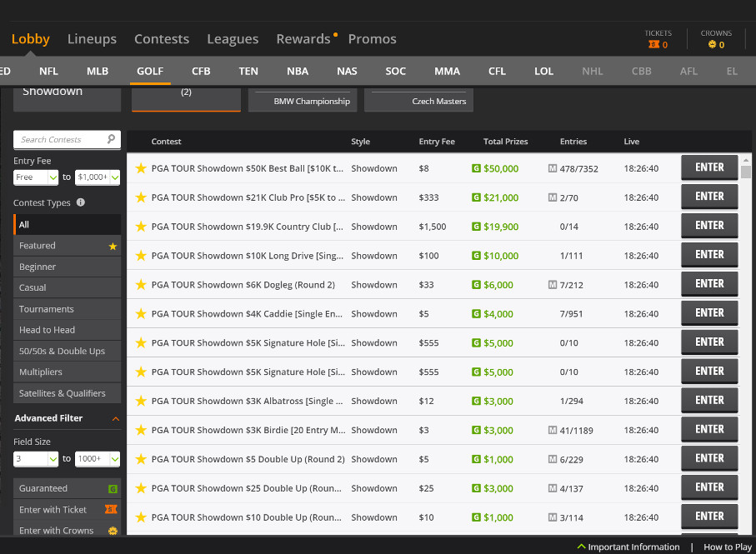Sort the table by Entry Fee column
The image size is (756, 554).
coord(436,142)
